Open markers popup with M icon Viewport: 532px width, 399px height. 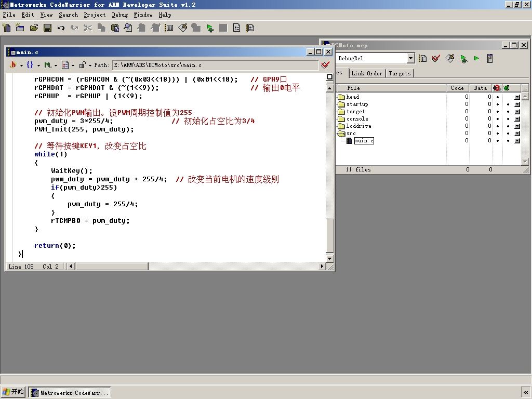(50, 65)
